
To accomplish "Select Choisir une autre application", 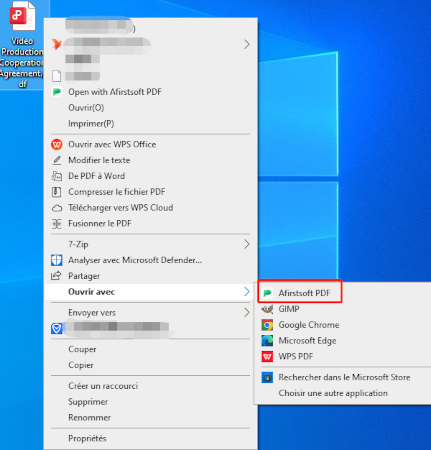I will pos(343,393).
